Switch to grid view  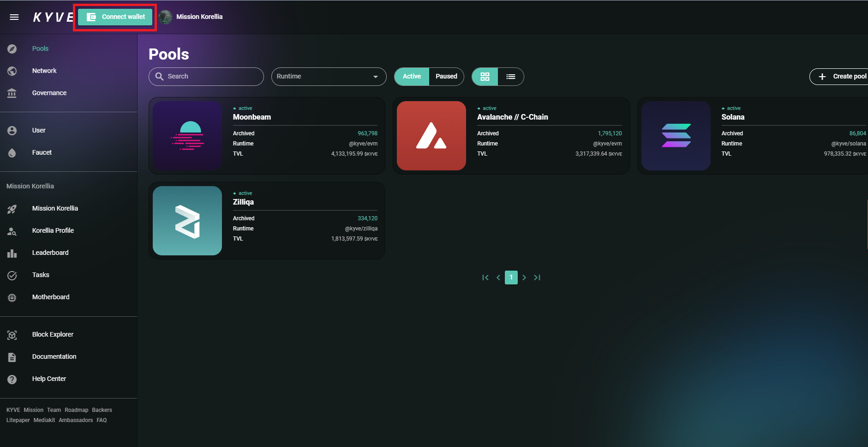click(485, 77)
